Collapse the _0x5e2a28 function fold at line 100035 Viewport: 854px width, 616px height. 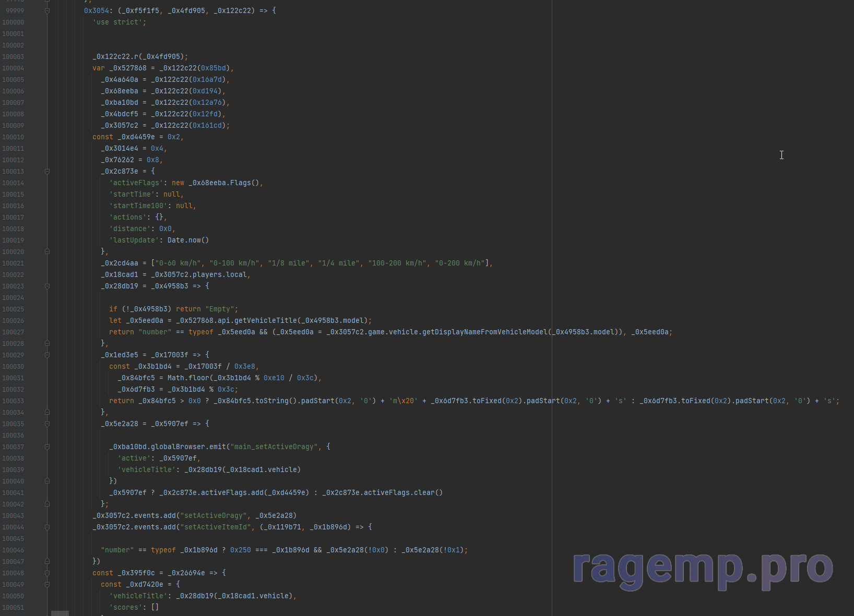47,424
